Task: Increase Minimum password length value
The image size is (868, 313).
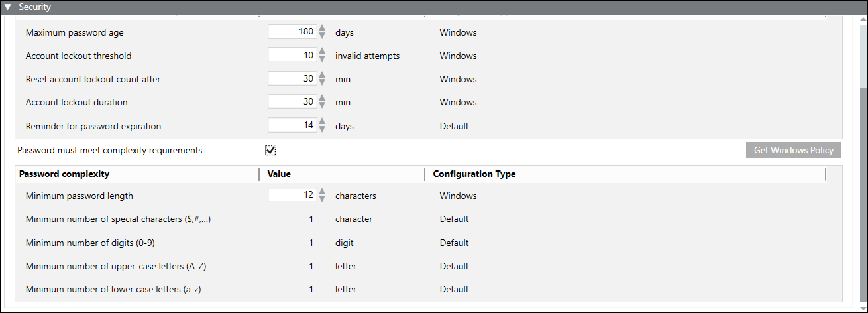Action: click(323, 191)
